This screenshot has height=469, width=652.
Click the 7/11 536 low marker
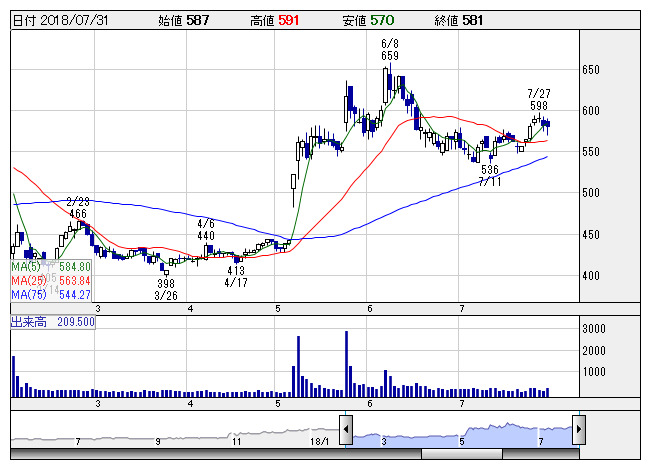tap(489, 176)
